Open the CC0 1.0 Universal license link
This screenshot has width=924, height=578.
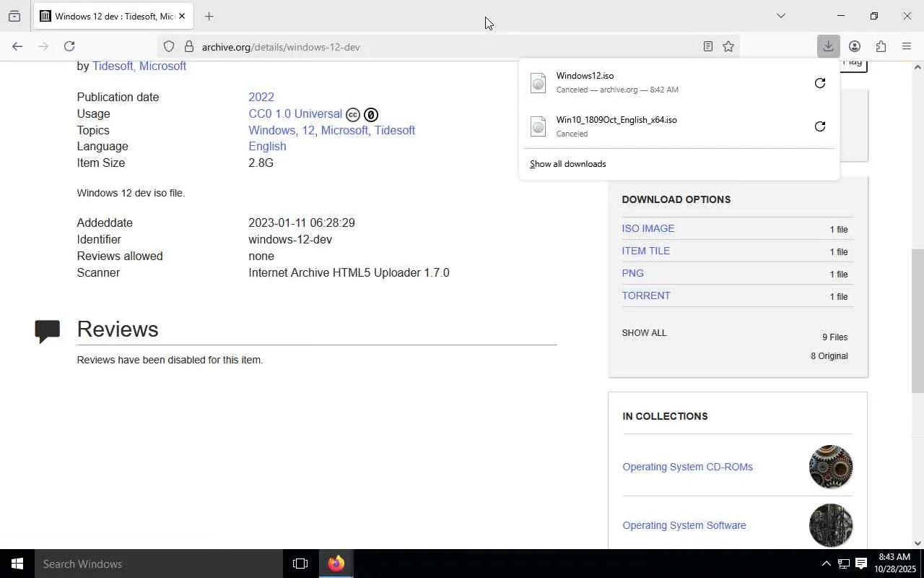click(x=295, y=113)
